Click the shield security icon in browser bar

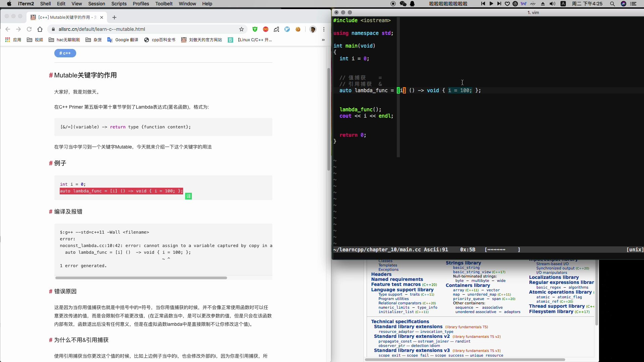coord(255,29)
